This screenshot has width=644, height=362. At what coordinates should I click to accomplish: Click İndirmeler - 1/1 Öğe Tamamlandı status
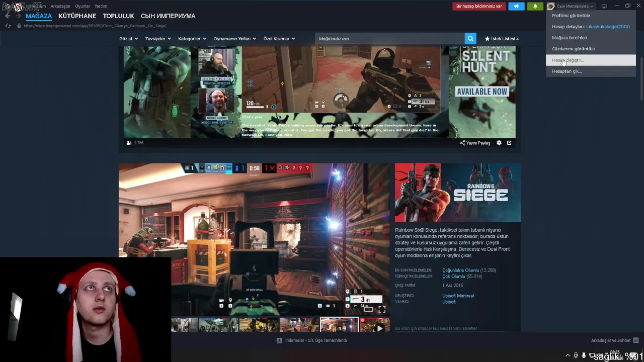click(316, 340)
